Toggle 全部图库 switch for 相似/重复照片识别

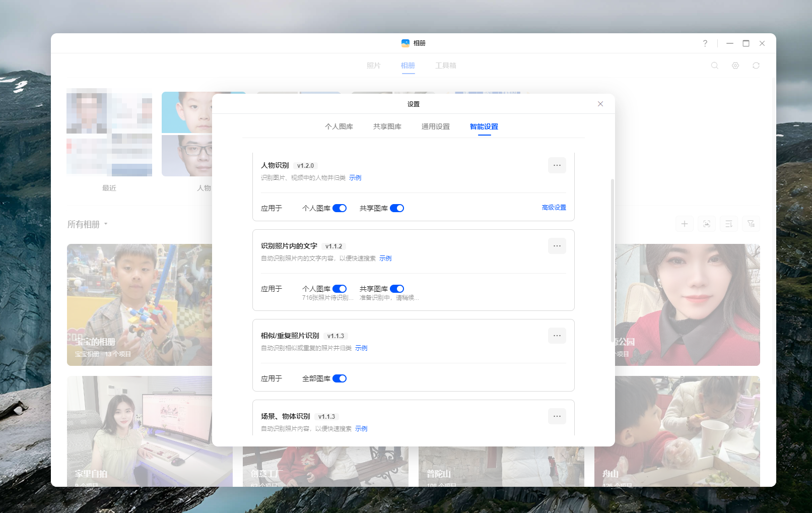coord(340,378)
